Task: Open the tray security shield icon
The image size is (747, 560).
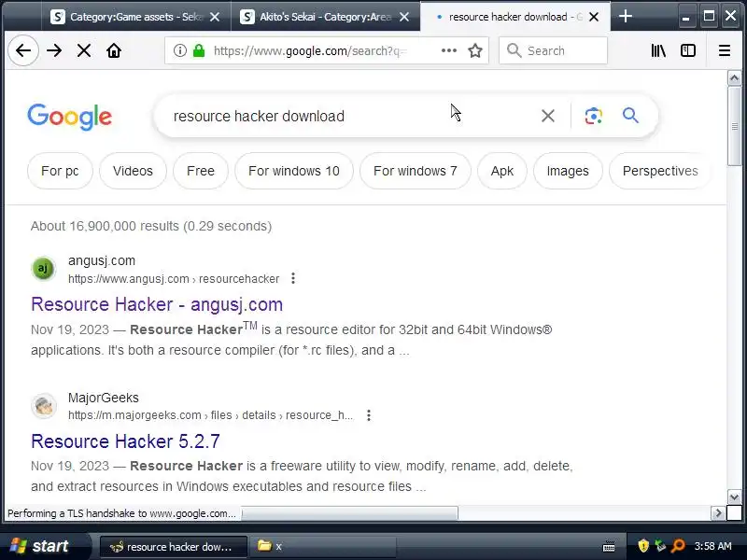Action: [643, 546]
